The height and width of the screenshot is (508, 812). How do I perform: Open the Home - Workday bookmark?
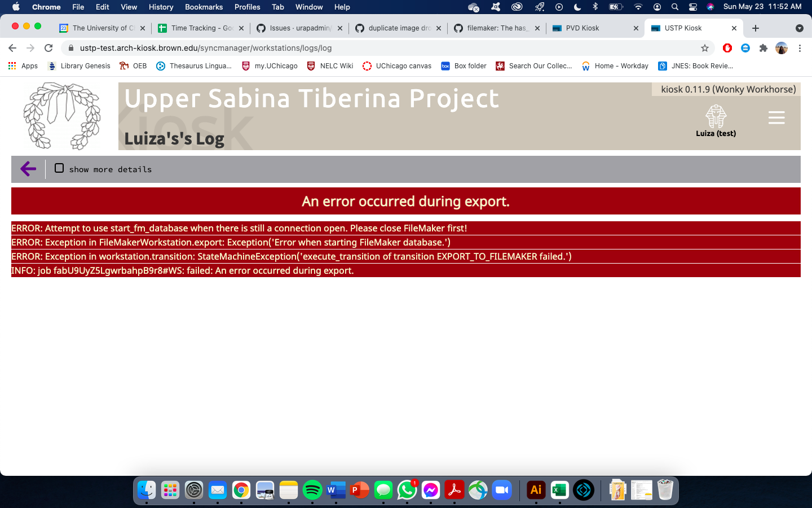pyautogui.click(x=615, y=66)
